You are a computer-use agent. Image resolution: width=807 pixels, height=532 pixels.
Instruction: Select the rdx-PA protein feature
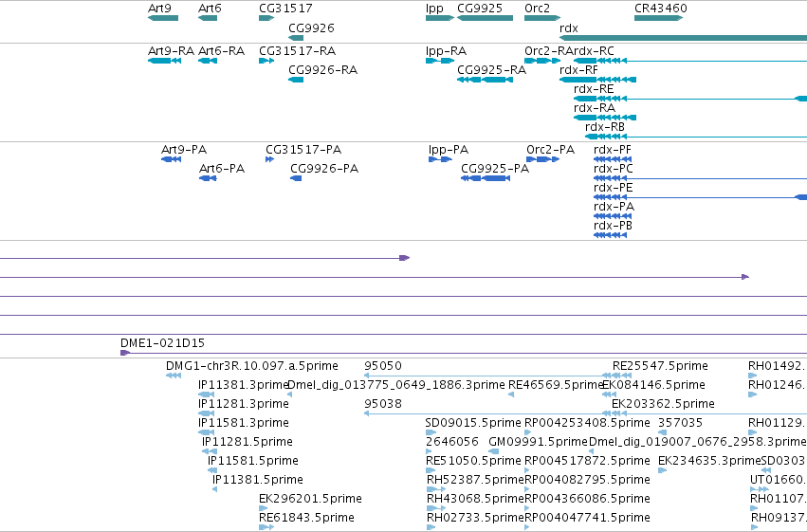pos(613,216)
